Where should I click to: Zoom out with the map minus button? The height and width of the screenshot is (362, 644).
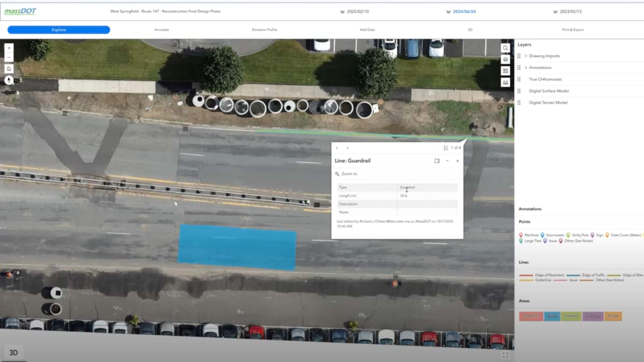(9, 57)
